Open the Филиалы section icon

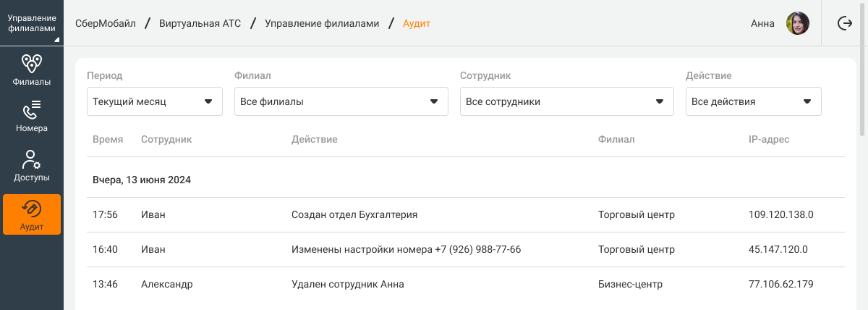click(x=32, y=64)
